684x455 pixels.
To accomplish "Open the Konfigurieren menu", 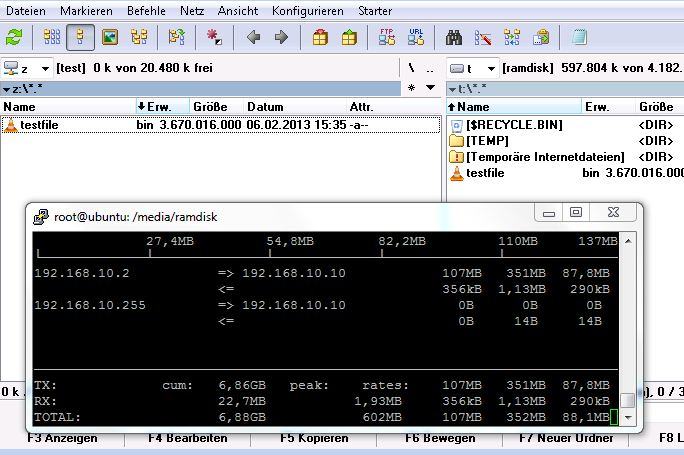I will [x=308, y=11].
